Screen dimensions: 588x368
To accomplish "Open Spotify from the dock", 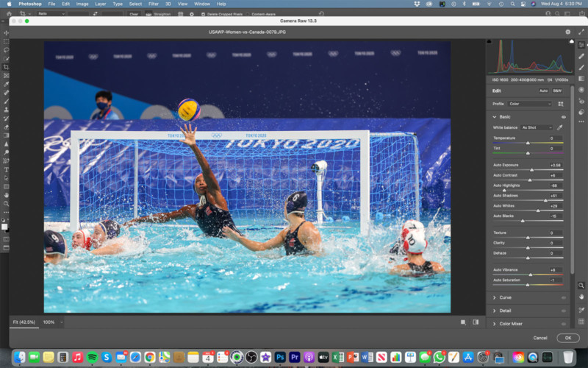I will [92, 357].
